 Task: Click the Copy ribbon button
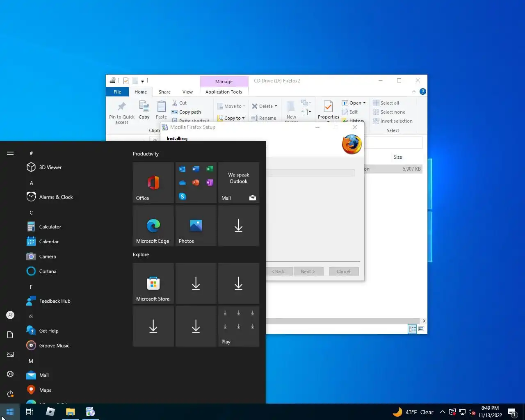(x=144, y=110)
